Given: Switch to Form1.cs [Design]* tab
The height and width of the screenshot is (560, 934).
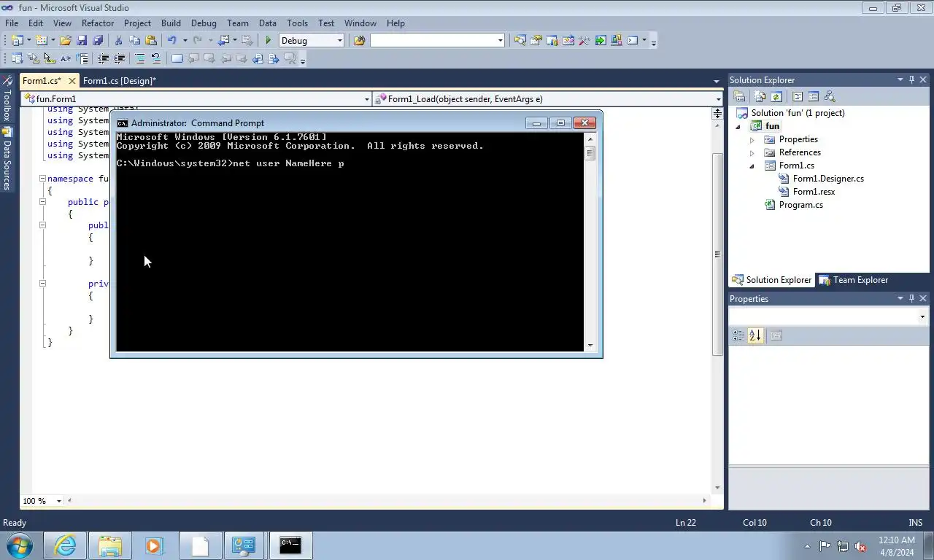Looking at the screenshot, I should [120, 81].
